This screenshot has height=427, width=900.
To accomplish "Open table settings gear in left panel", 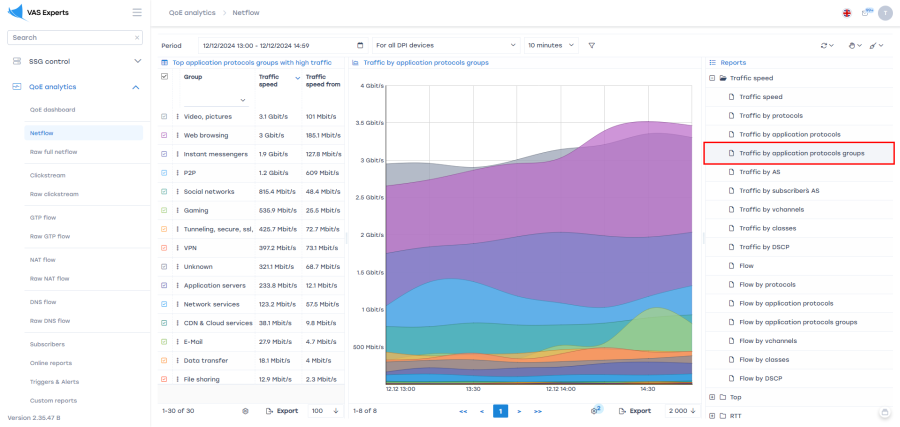I will point(246,411).
